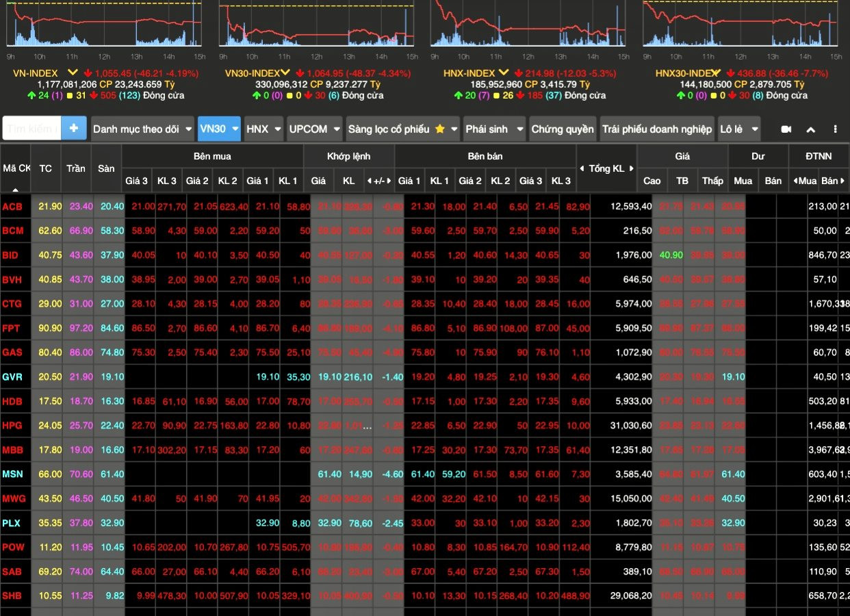
Task: Open the Danh mục theo dõi dropdown
Action: click(x=142, y=129)
